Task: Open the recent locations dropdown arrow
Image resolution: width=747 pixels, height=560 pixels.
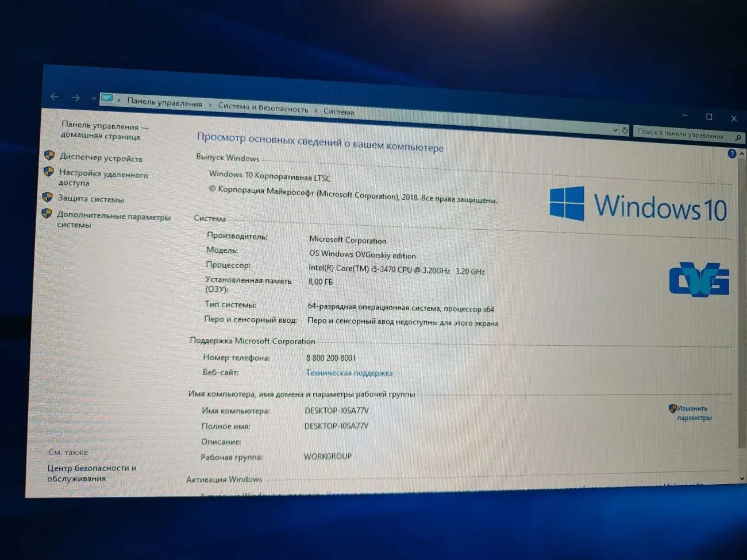Action: [93, 98]
